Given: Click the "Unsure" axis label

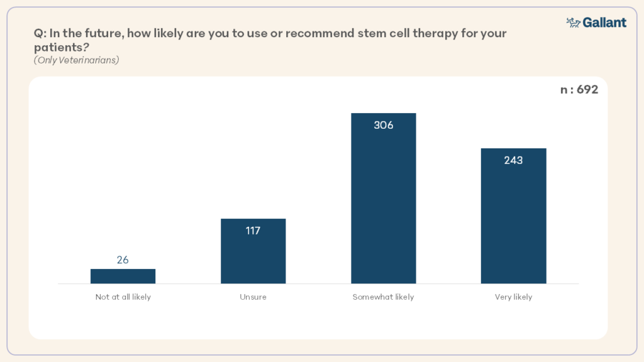Looking at the screenshot, I should [x=253, y=297].
